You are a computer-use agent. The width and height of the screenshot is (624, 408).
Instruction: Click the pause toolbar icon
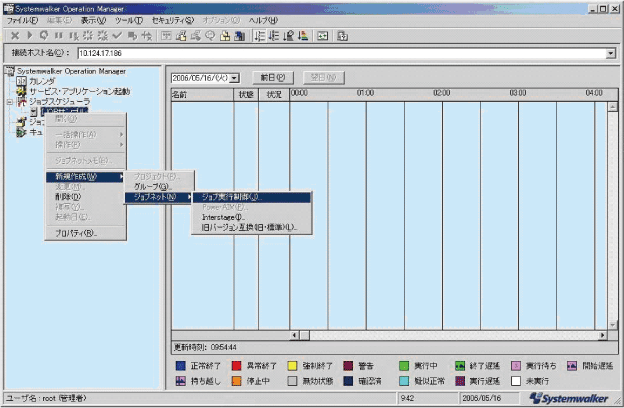(x=58, y=36)
